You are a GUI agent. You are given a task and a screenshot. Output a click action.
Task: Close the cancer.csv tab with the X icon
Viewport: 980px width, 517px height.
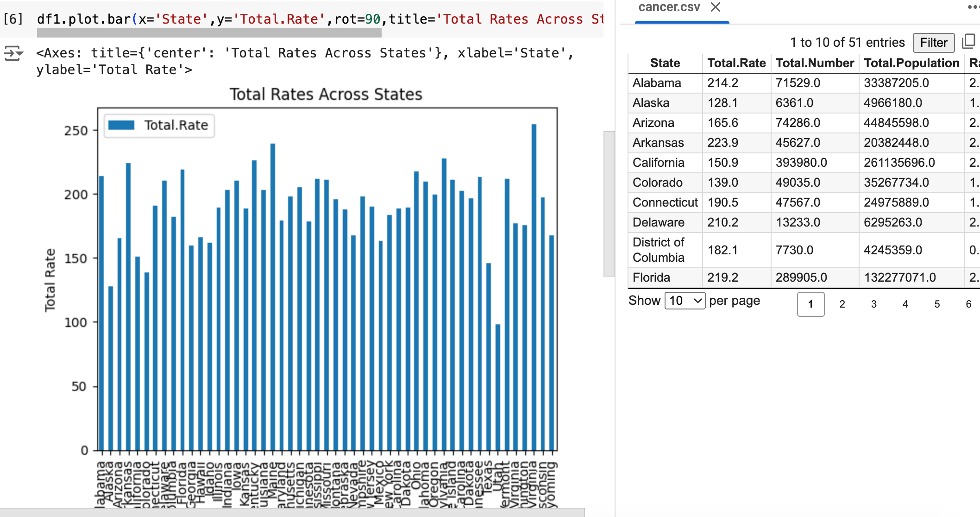coord(716,7)
